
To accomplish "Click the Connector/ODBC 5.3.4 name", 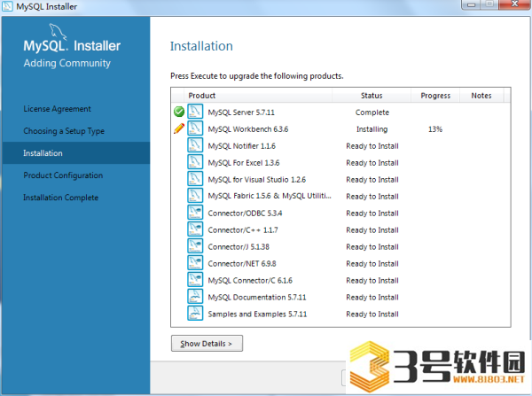I will tap(245, 214).
